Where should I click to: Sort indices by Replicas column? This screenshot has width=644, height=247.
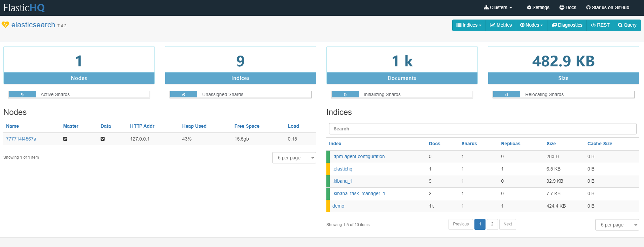point(511,144)
